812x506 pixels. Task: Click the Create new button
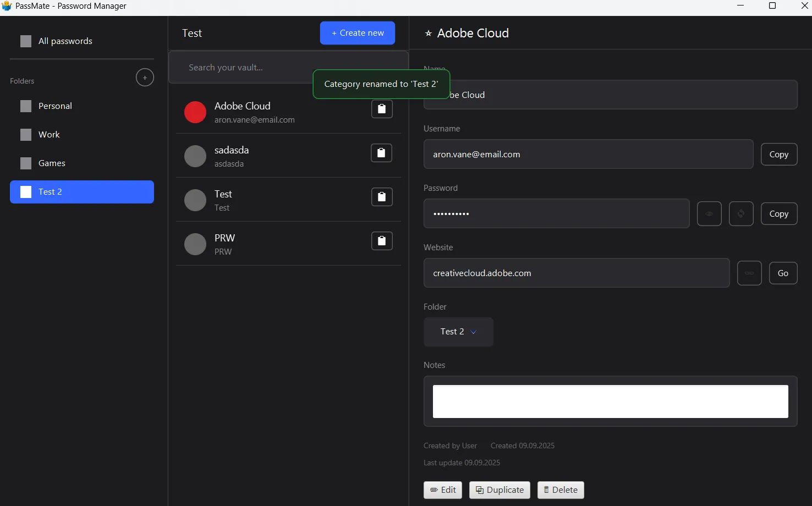coord(358,33)
